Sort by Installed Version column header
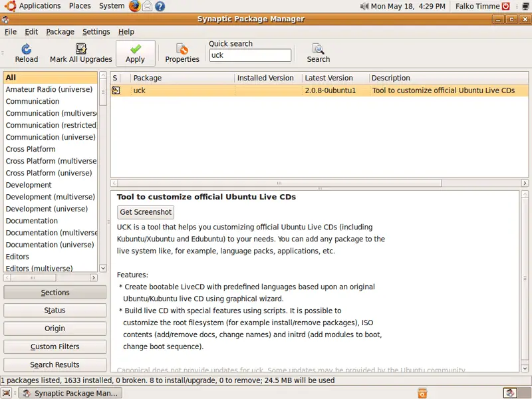 point(269,78)
